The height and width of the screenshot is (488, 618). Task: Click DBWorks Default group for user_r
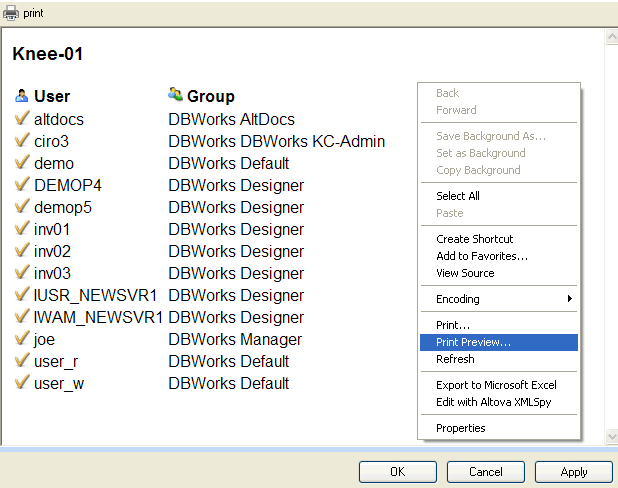pyautogui.click(x=229, y=361)
